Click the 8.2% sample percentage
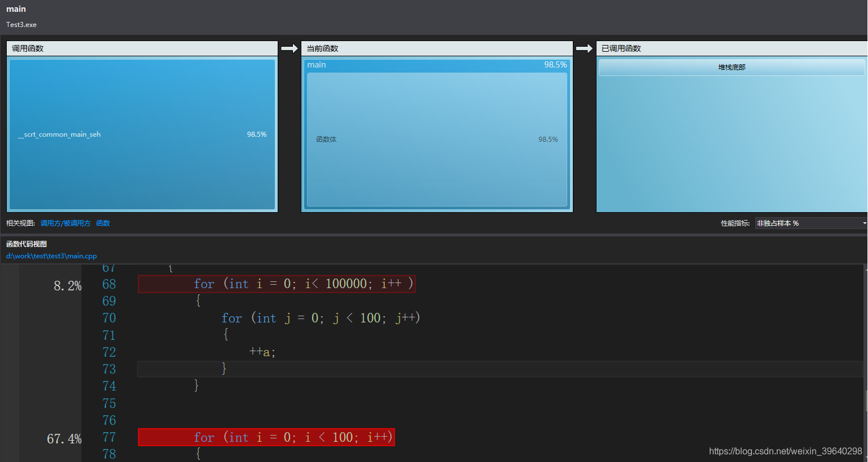 (68, 286)
